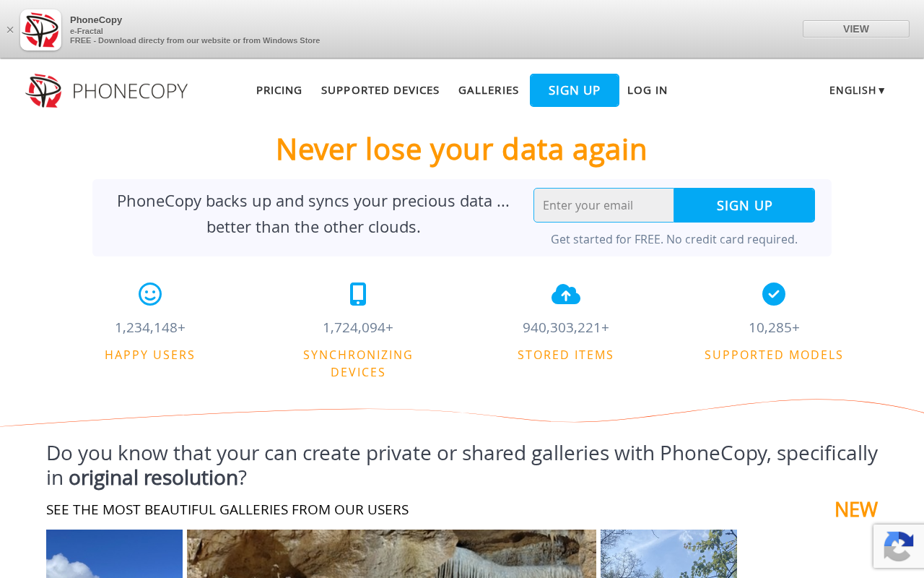This screenshot has height=578, width=924.
Task: Click the reCAPTCHA badge icon
Action: click(x=899, y=546)
